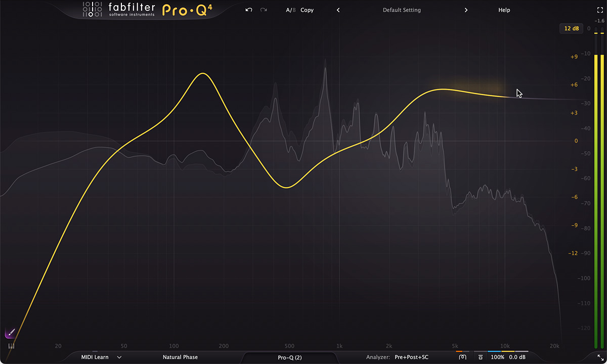Activate the EQ sketch pencil tool
The width and height of the screenshot is (607, 364).
tap(11, 333)
